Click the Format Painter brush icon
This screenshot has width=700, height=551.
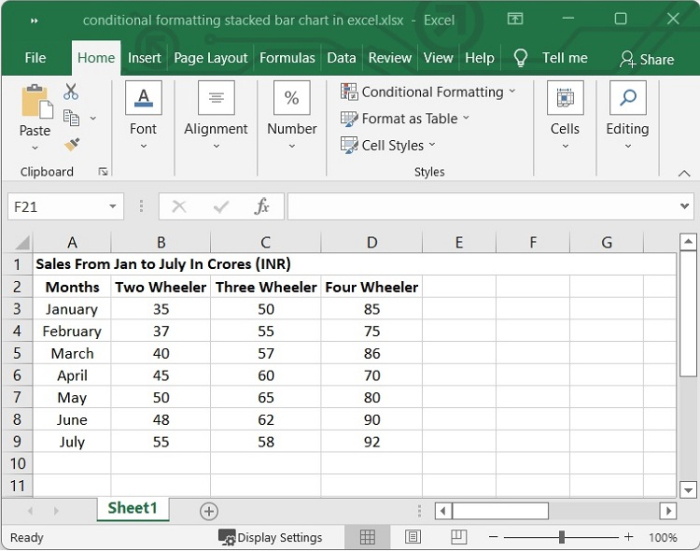point(71,144)
